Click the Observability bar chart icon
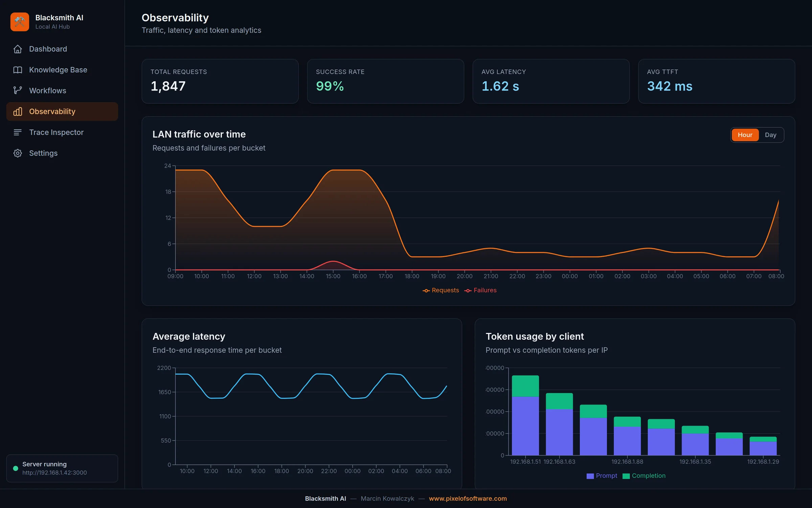This screenshot has width=812, height=508. [18, 111]
